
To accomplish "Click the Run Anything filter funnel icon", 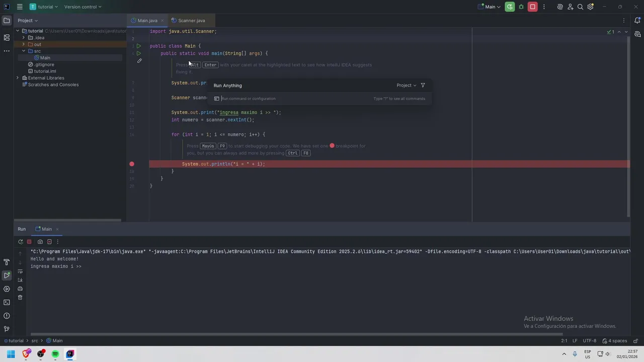I will coord(423,85).
